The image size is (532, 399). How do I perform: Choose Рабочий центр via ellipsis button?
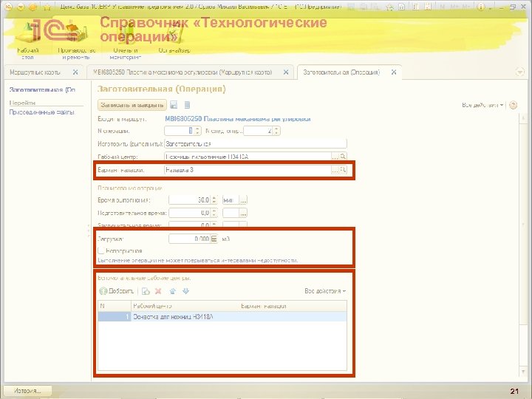point(335,157)
